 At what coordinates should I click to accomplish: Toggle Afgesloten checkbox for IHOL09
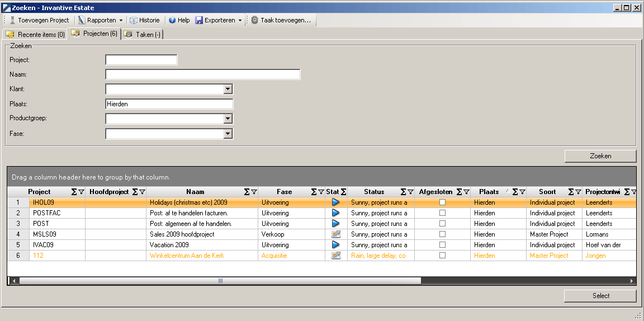(442, 202)
